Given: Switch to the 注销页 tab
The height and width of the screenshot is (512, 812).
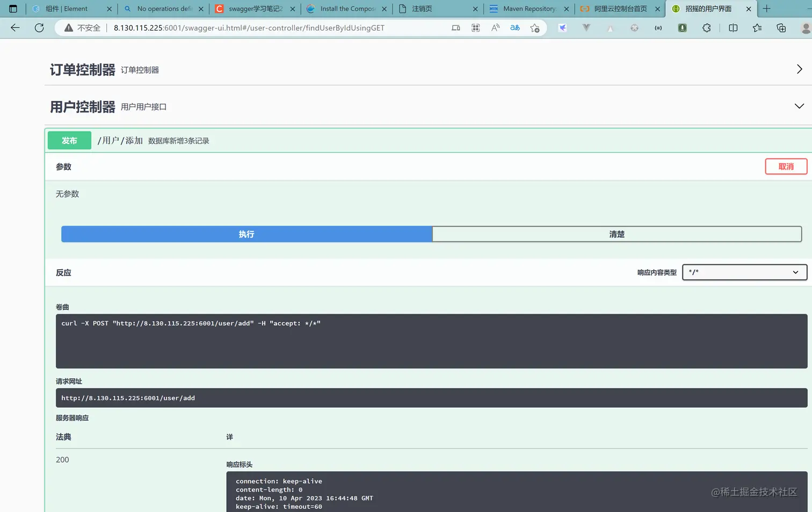Looking at the screenshot, I should [438, 9].
